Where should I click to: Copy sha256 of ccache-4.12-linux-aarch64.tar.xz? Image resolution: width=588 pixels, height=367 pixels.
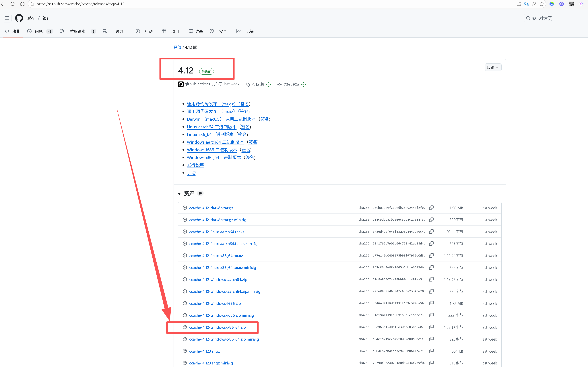tap(431, 232)
